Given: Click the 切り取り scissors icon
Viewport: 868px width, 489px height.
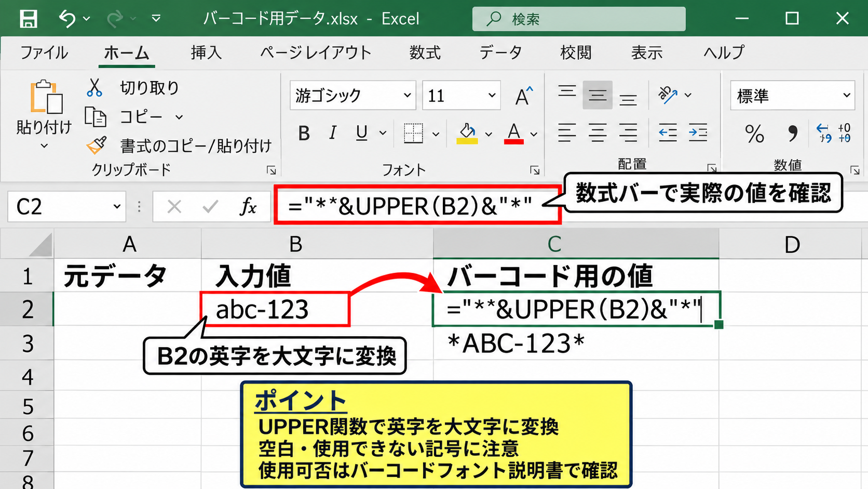Looking at the screenshot, I should [x=94, y=87].
